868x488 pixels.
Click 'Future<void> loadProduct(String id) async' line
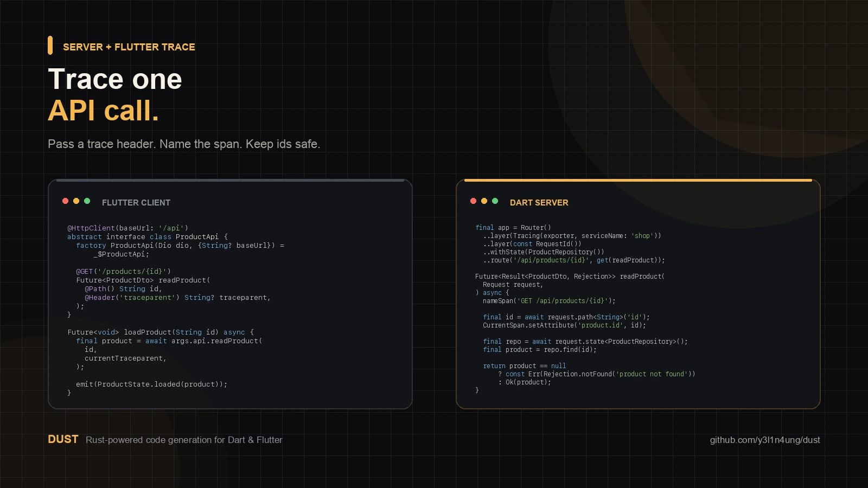[161, 332]
